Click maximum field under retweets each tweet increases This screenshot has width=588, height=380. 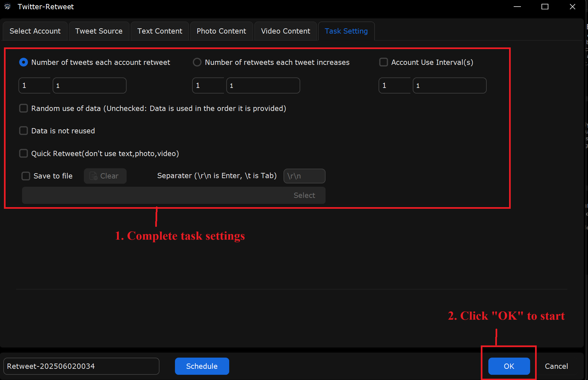(x=263, y=86)
